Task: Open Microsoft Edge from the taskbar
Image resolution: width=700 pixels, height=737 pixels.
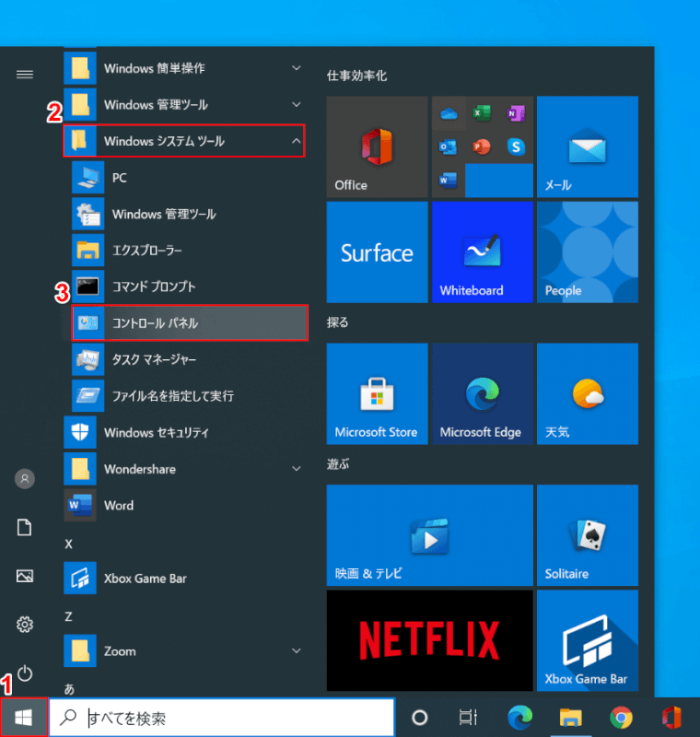Action: [x=520, y=718]
